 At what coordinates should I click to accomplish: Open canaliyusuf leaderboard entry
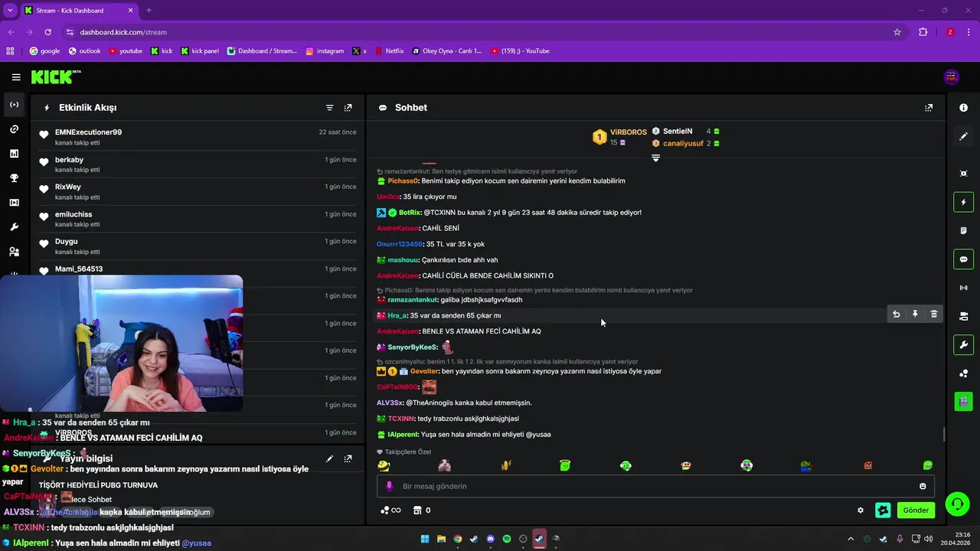[683, 143]
